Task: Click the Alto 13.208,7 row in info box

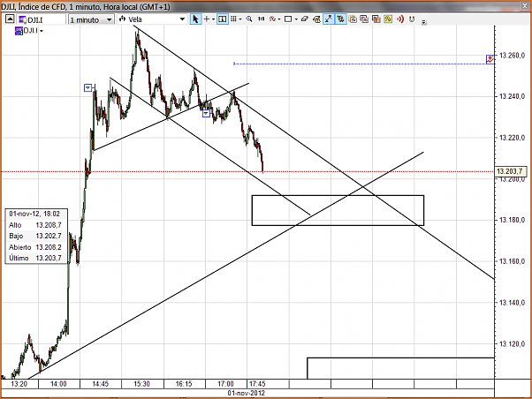Action: click(35, 225)
